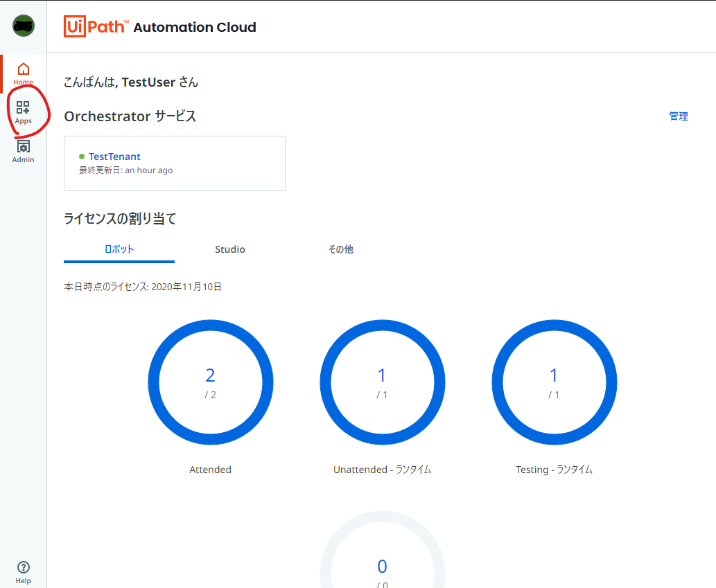Click the license date 2020年11月10日 text
This screenshot has height=588, width=716.
click(186, 287)
